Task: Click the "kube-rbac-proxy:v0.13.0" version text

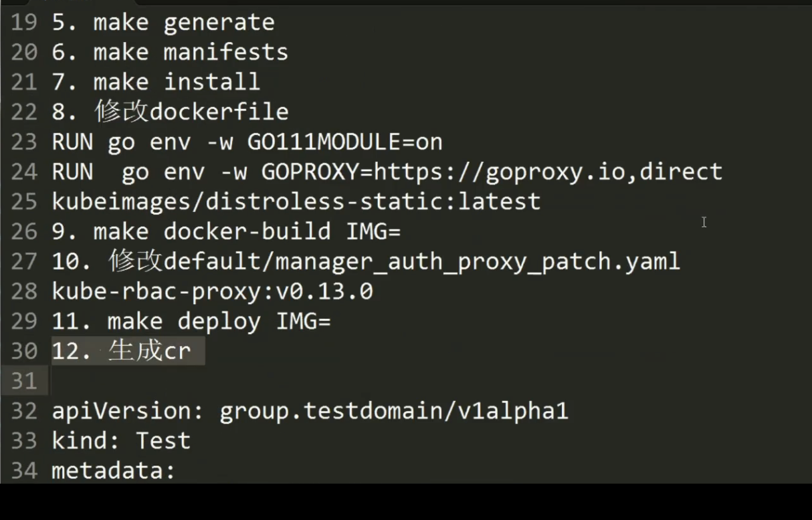Action: pos(212,291)
